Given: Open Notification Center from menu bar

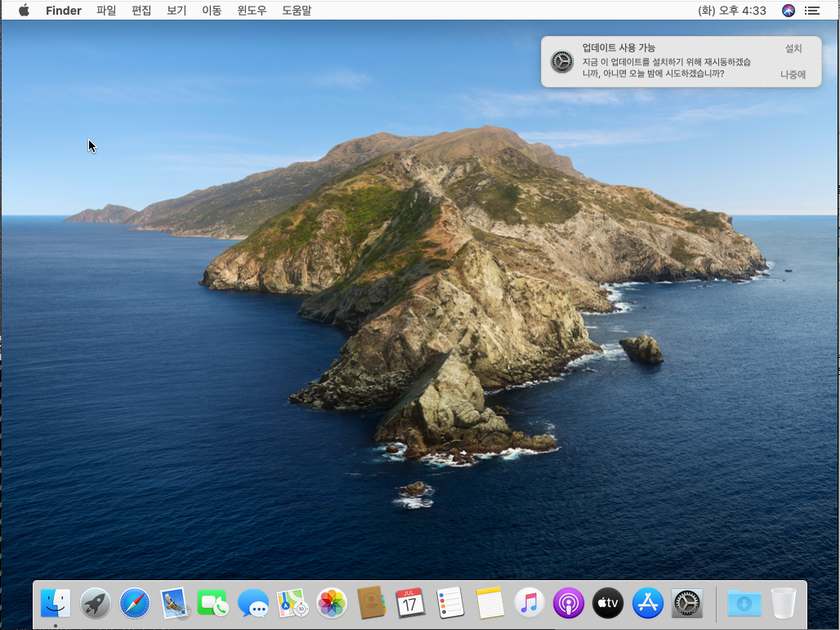Looking at the screenshot, I should (x=811, y=11).
